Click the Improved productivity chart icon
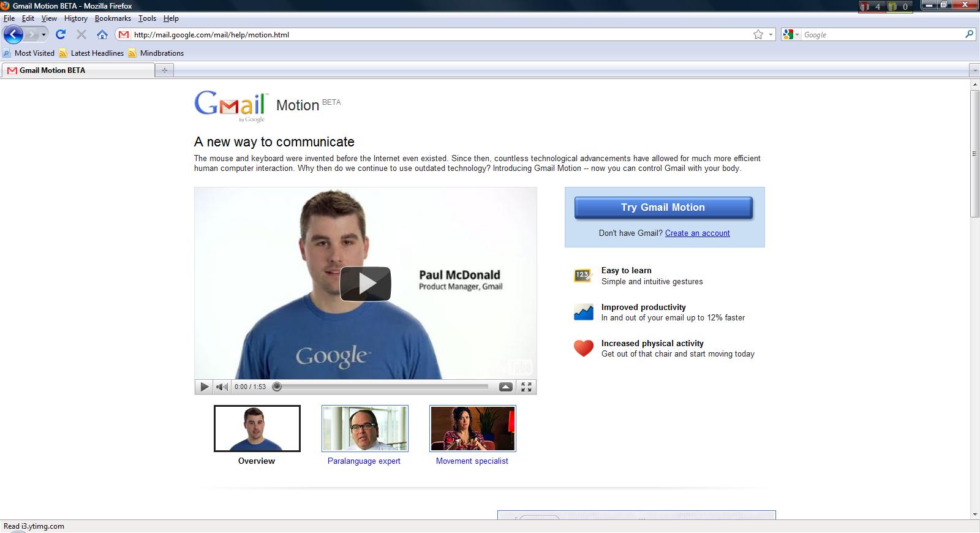The width and height of the screenshot is (980, 533). pos(583,312)
